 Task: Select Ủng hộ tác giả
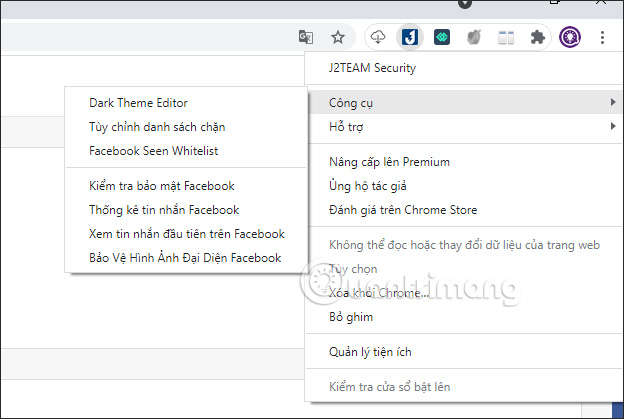(464, 186)
